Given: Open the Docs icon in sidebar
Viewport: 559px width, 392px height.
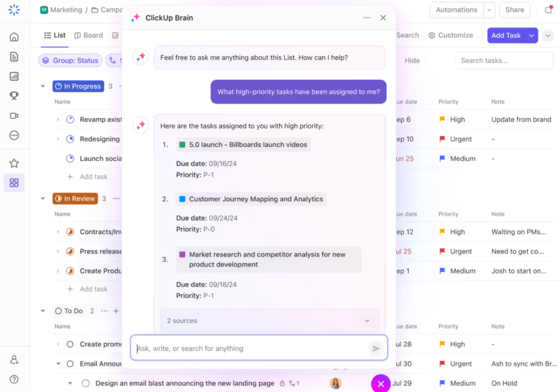Looking at the screenshot, I should (14, 57).
